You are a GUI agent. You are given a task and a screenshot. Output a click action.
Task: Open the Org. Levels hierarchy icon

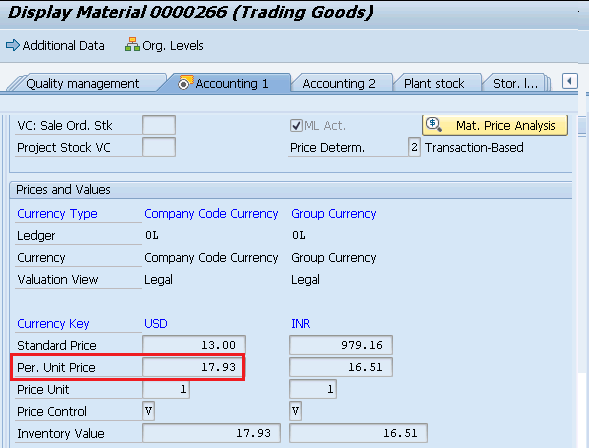[x=132, y=45]
